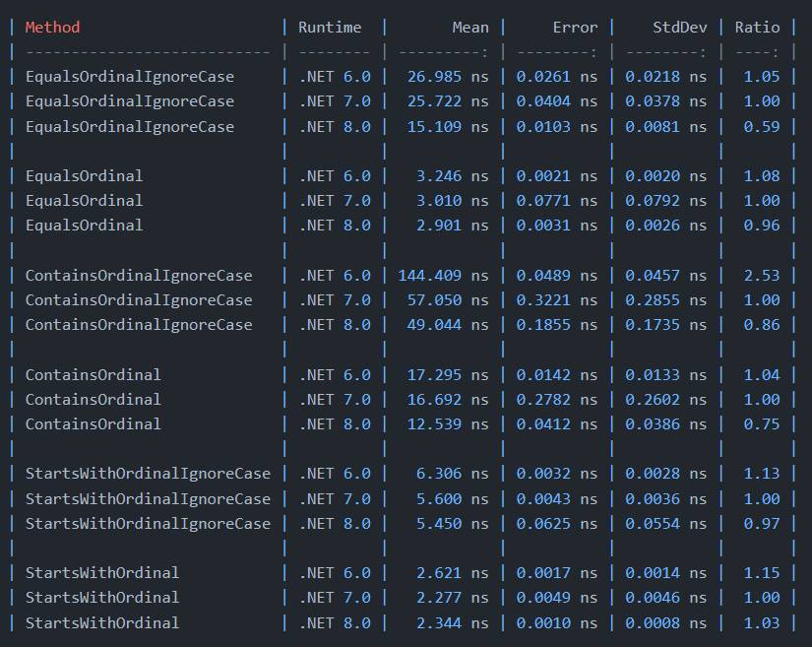
Task: Select the 57.050 ns mean value
Action: (x=445, y=299)
